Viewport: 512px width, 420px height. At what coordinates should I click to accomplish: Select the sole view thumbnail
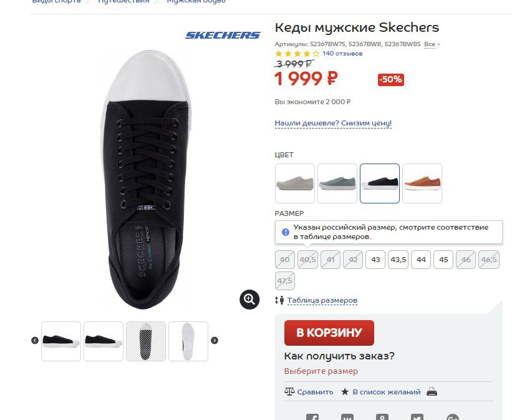point(188,341)
